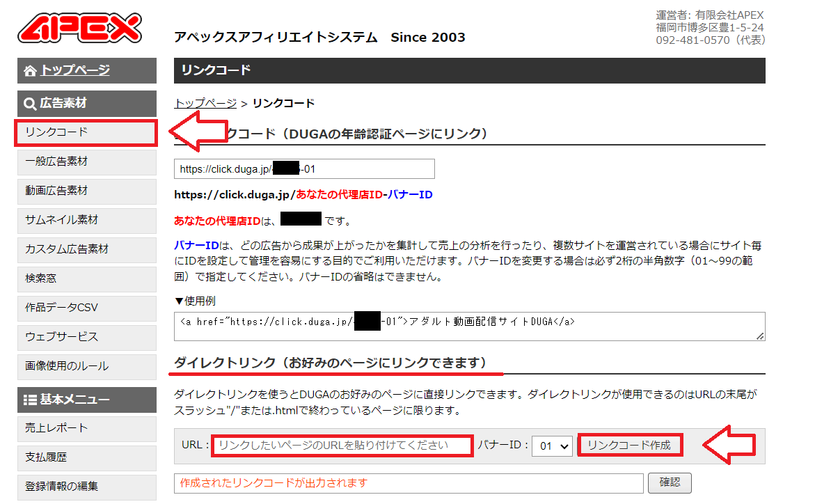Image resolution: width=815 pixels, height=504 pixels.
Task: Open ウェブサービス in the sidebar
Action: pyautogui.click(x=87, y=337)
